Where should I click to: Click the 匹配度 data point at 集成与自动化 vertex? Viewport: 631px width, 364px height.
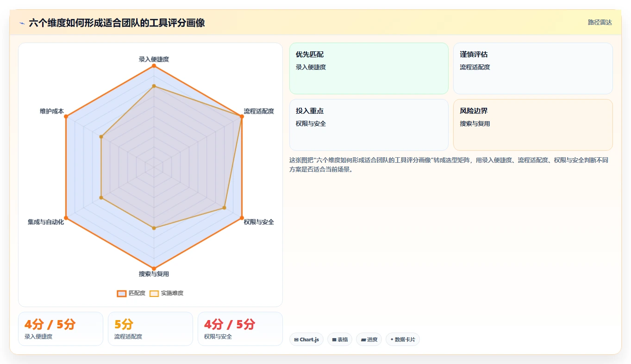[x=66, y=218]
